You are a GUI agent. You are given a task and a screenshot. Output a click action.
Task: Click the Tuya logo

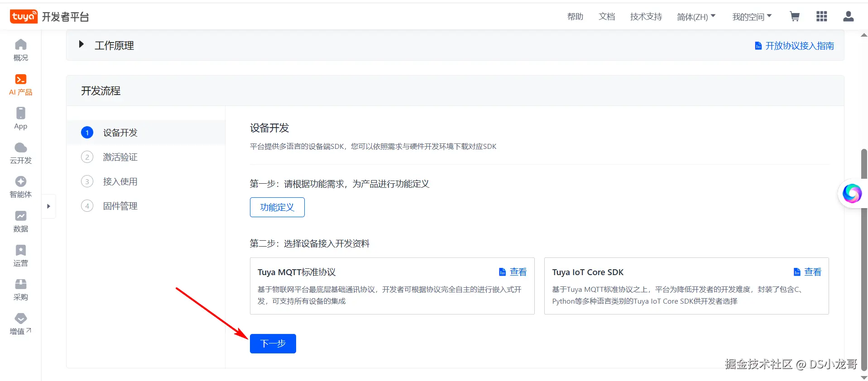[24, 17]
